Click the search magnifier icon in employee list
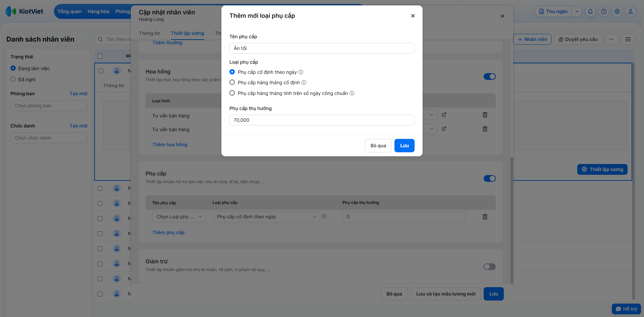Viewport: 644px width, 317px height. 100,39
